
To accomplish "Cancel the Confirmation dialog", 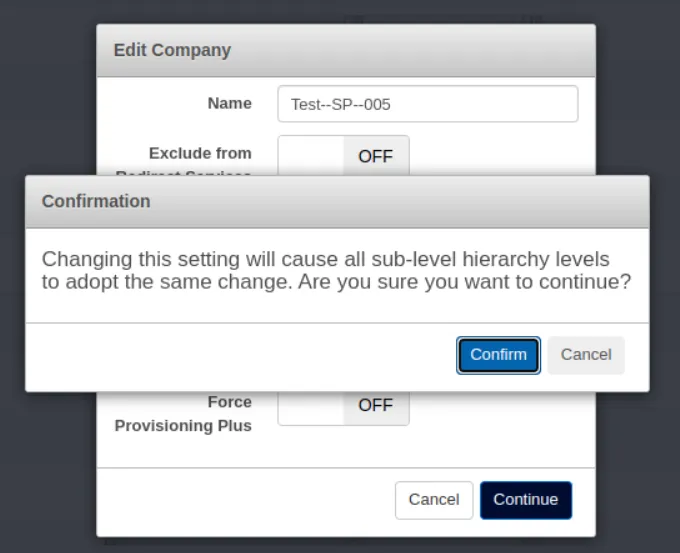I will [586, 355].
